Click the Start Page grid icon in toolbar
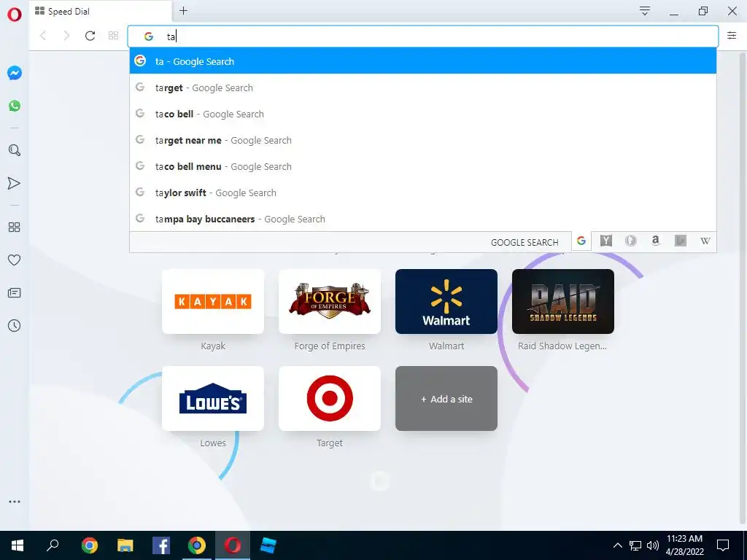This screenshot has width=747, height=560. [113, 36]
